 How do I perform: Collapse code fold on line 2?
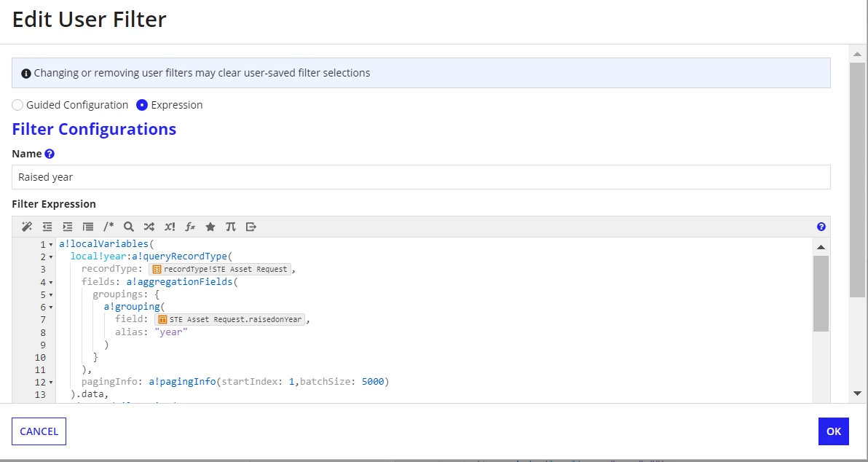[51, 257]
